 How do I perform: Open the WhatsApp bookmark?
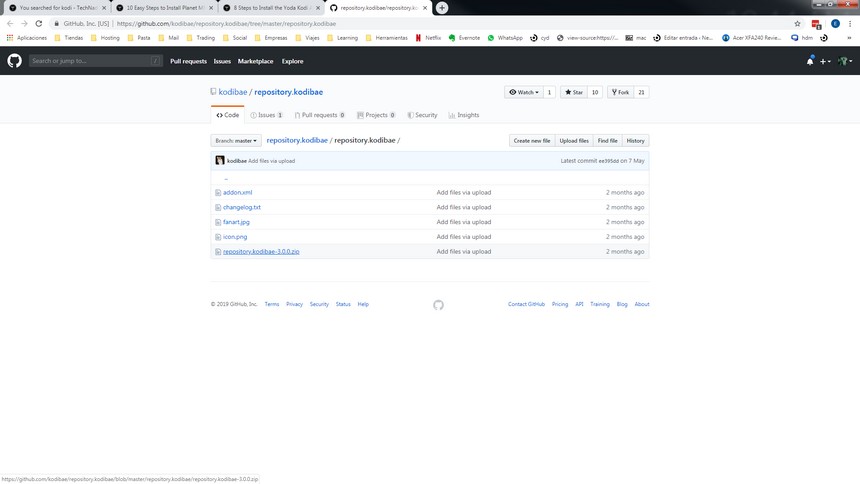505,38
